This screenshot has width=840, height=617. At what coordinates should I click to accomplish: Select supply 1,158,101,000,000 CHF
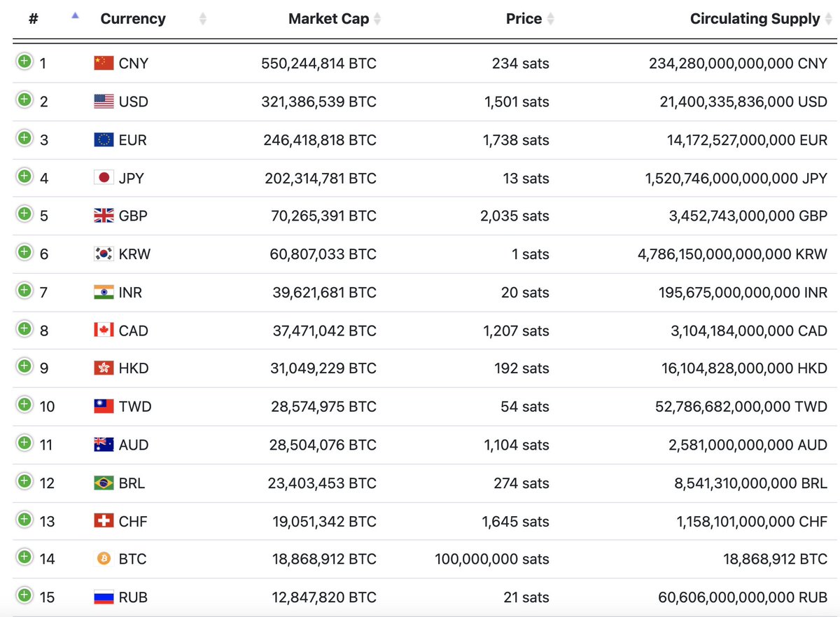(752, 521)
